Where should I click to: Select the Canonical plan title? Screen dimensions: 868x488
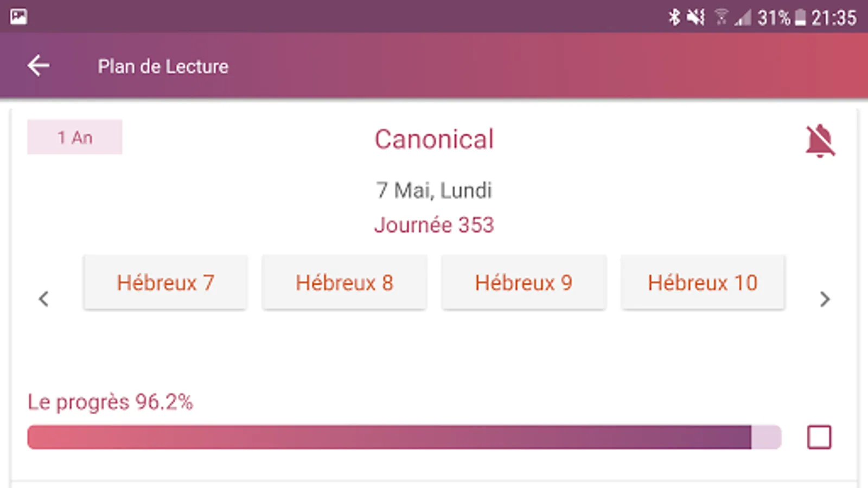click(x=434, y=139)
